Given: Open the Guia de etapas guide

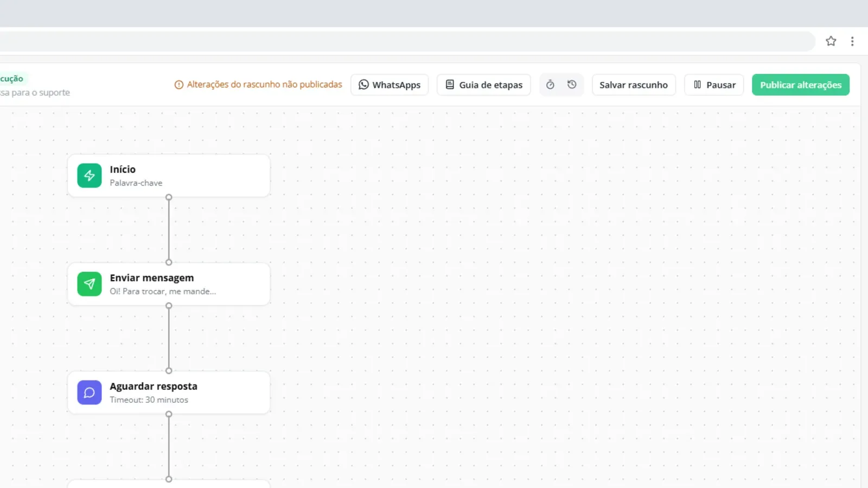Looking at the screenshot, I should pos(483,85).
